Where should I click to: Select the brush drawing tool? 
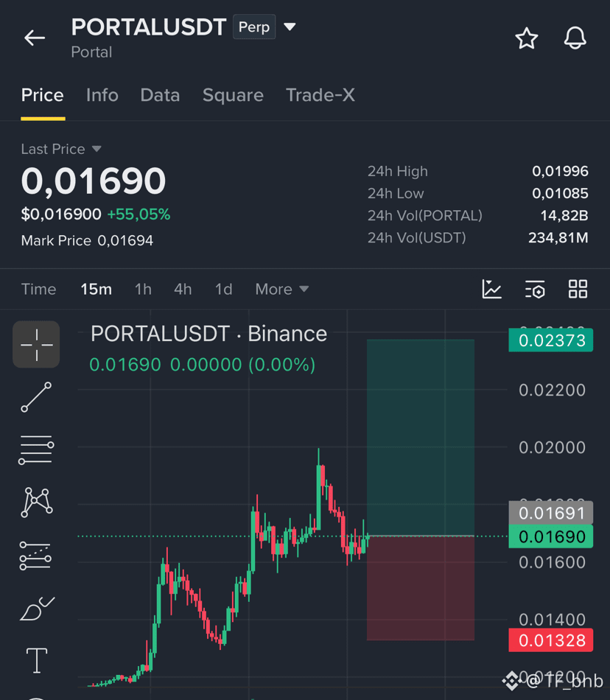pos(37,609)
